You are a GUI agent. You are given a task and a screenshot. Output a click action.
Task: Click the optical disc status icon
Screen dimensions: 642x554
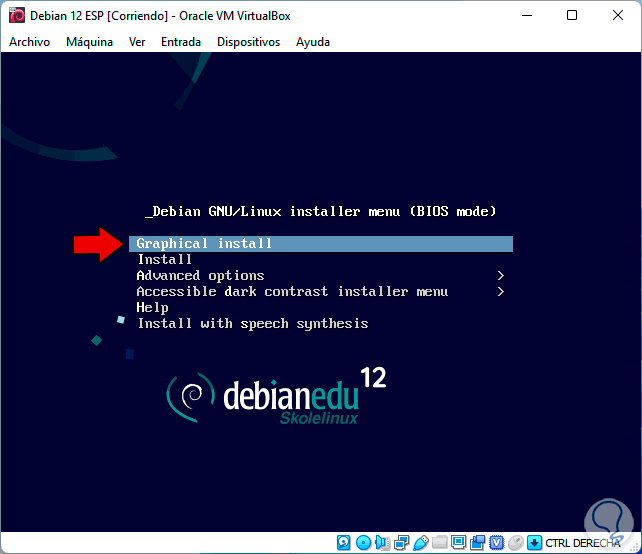tap(363, 543)
